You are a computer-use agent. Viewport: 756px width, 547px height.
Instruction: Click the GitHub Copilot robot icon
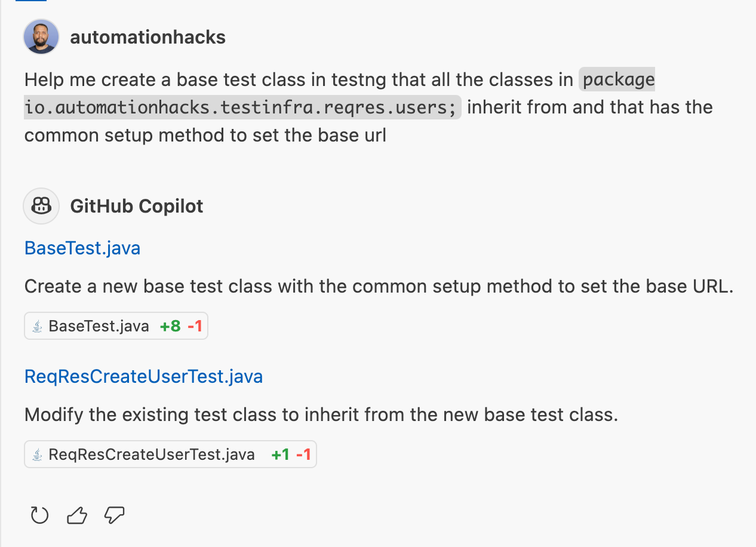[41, 206]
